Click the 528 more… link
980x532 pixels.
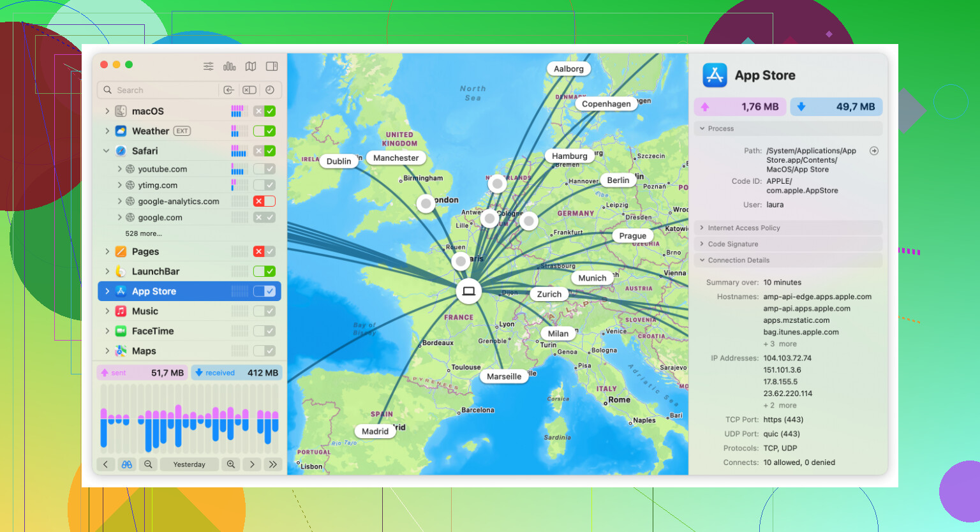tap(144, 233)
